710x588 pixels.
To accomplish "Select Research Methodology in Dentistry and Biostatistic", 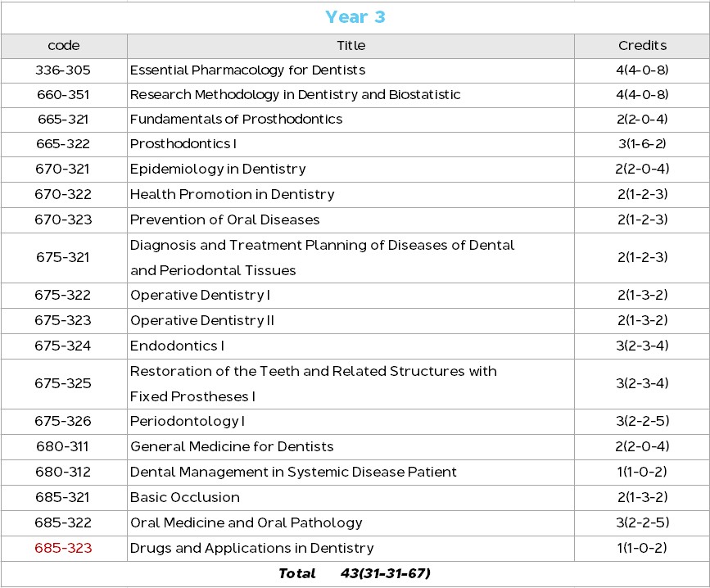I will [x=295, y=95].
